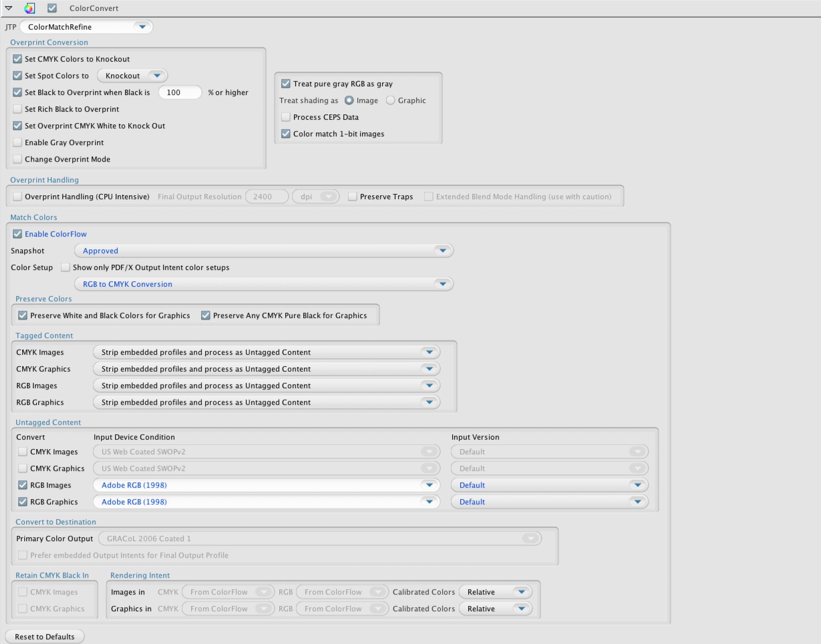Toggle Set Black to Overprint checkbox
The image size is (821, 644).
coord(17,92)
